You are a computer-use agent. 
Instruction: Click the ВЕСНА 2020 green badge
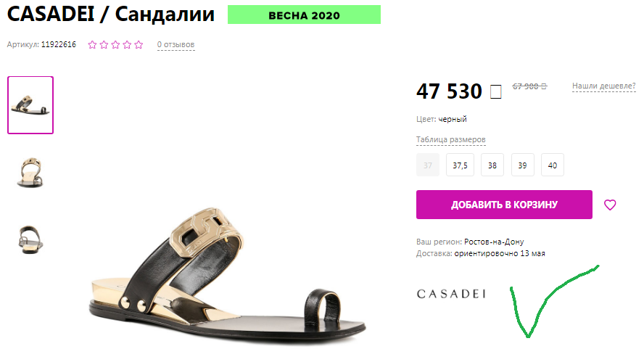coord(304,15)
